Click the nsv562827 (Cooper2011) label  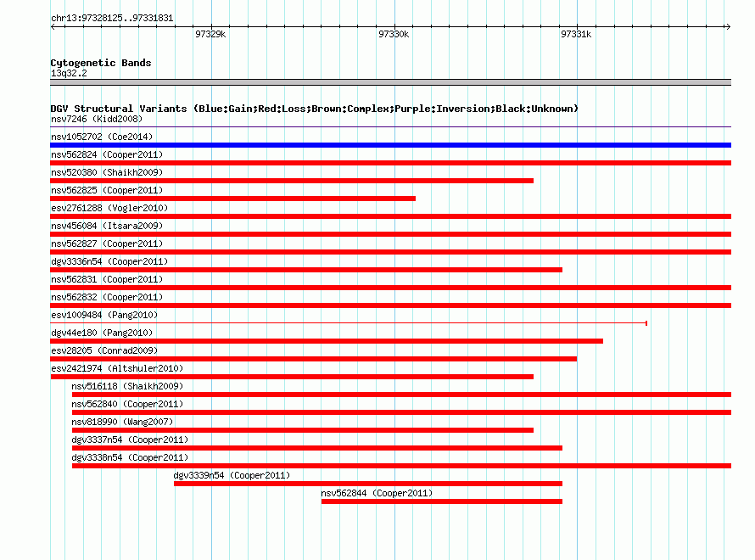click(x=107, y=244)
